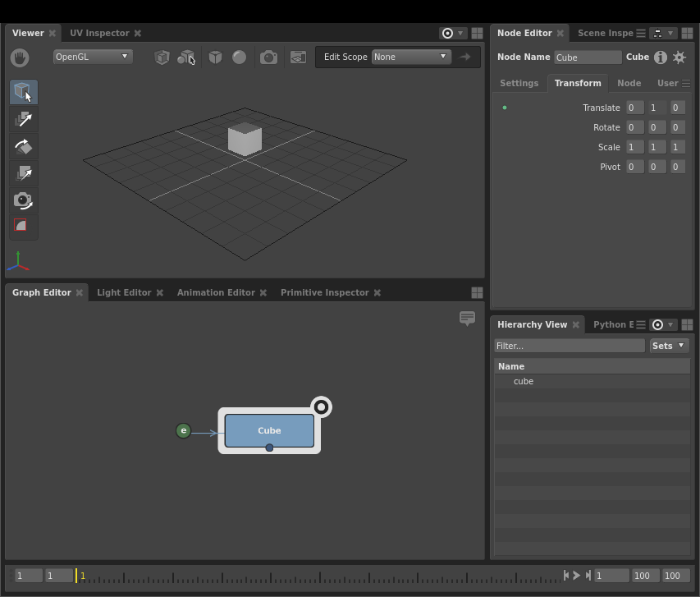Switch to the Primitive Inspector tab
The height and width of the screenshot is (597, 700).
325,292
